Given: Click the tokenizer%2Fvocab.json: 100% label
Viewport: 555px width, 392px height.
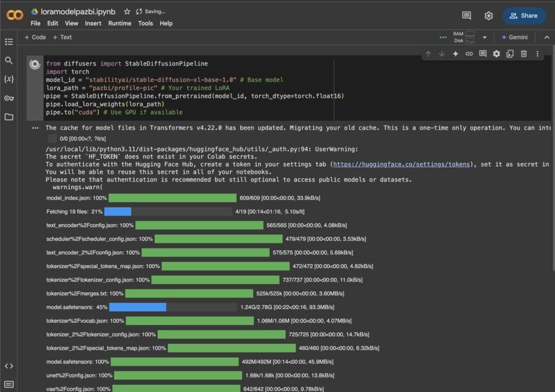Looking at the screenshot, I should tap(85, 321).
